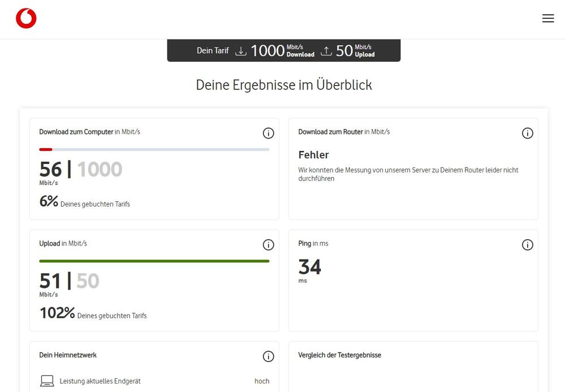This screenshot has width=565, height=392.
Task: Open info icon in Ping card
Action: 528,244
